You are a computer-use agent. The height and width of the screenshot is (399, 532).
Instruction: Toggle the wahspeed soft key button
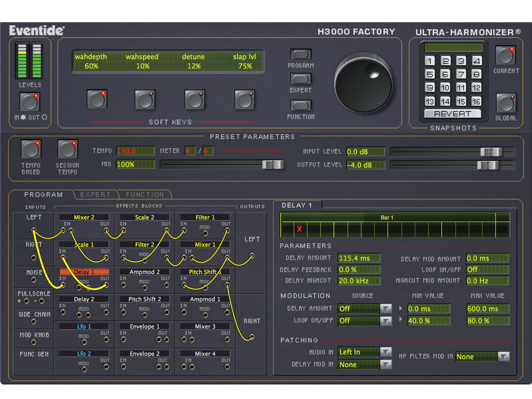pyautogui.click(x=145, y=99)
